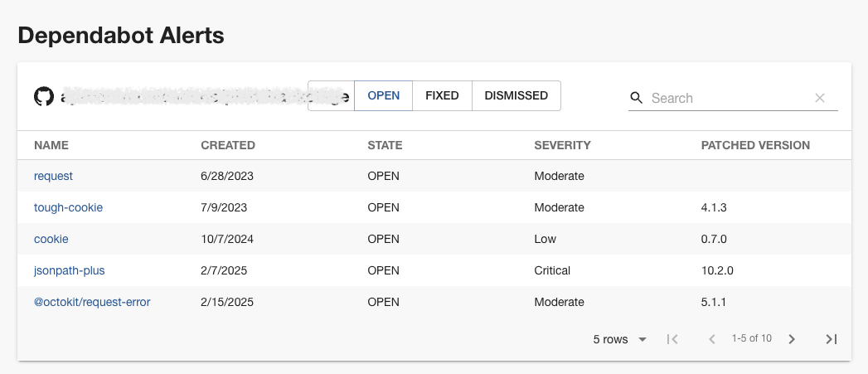Click Moderate severity in request row
The image size is (868, 374).
click(x=559, y=176)
